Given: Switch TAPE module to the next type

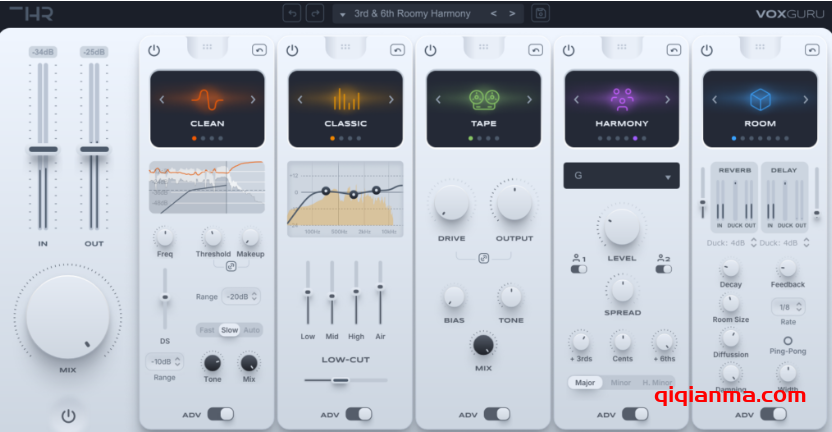Looking at the screenshot, I should (530, 99).
